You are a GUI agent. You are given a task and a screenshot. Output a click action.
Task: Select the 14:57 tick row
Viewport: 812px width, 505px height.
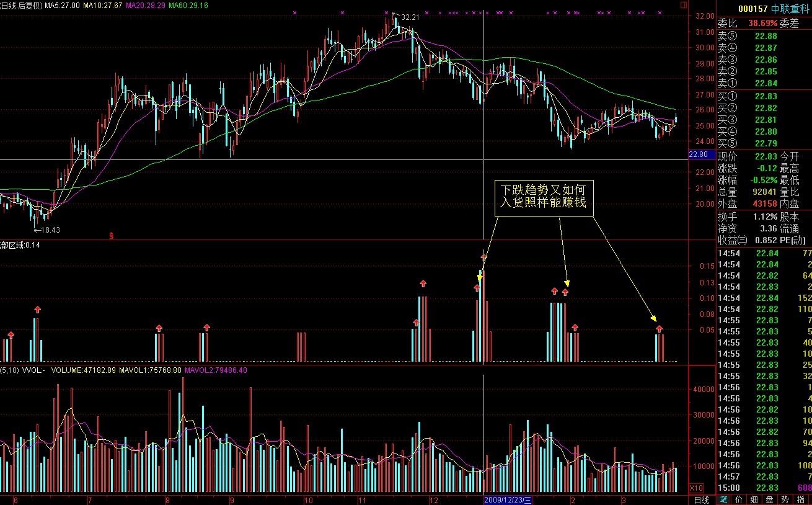tap(764, 476)
